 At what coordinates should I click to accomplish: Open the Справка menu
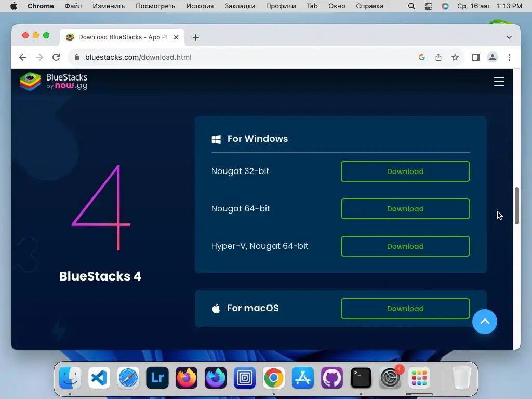click(x=369, y=6)
